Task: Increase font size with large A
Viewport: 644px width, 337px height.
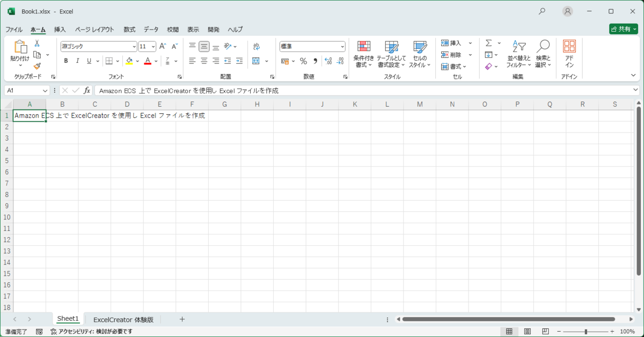Action: tap(163, 46)
